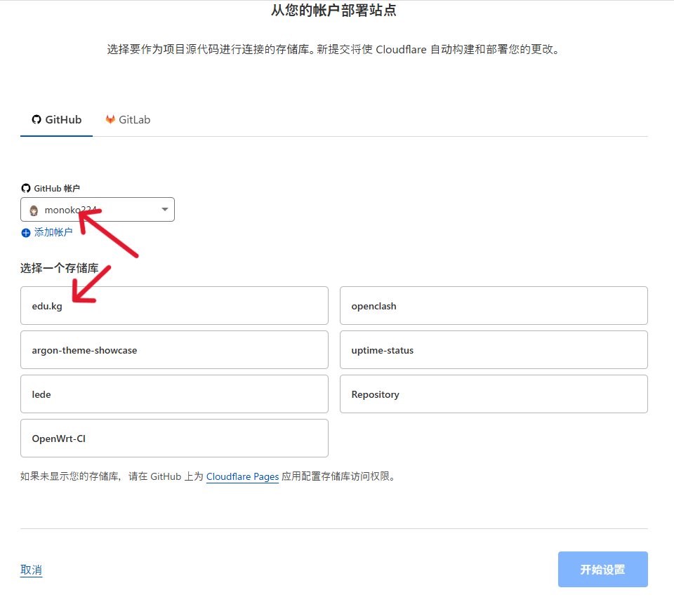Click the 选择一个存储库 heading text
The image size is (674, 616).
click(59, 269)
